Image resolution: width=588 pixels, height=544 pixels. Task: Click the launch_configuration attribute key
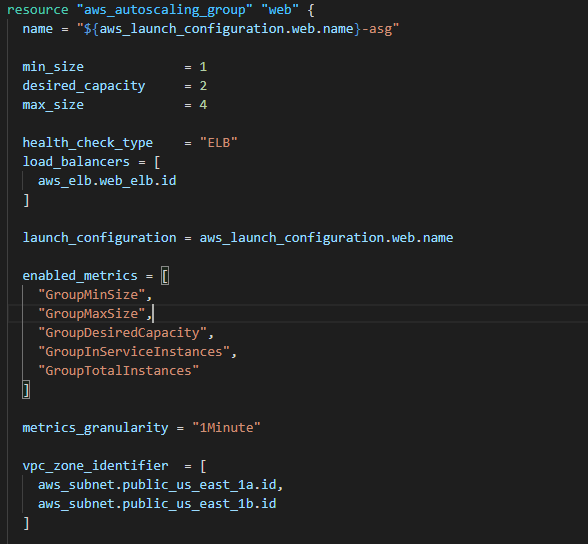99,238
